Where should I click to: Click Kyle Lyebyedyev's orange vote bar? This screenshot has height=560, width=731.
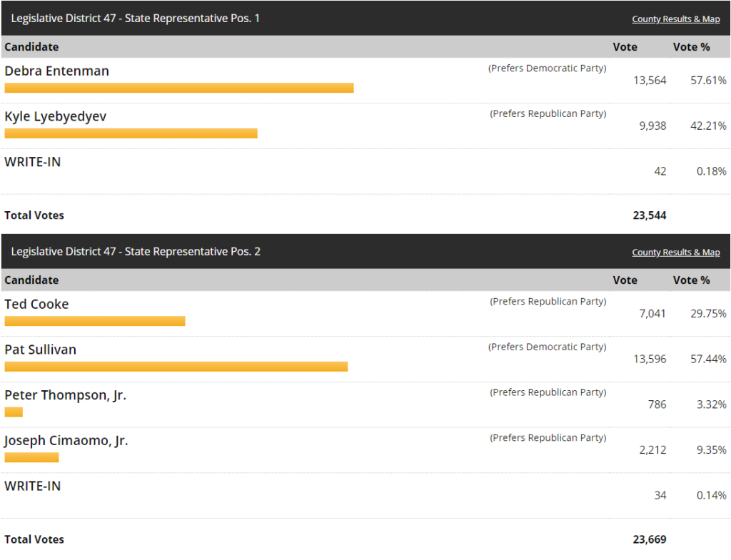pos(131,133)
